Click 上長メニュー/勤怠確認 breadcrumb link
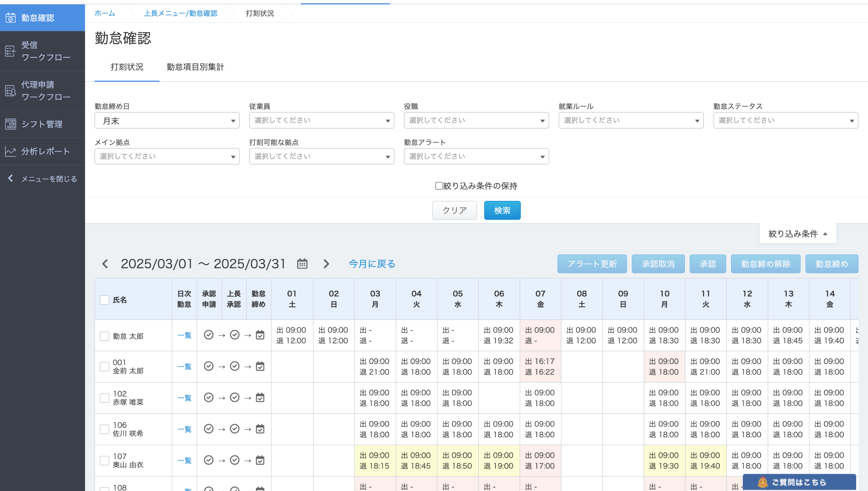The image size is (868, 491). (x=180, y=13)
